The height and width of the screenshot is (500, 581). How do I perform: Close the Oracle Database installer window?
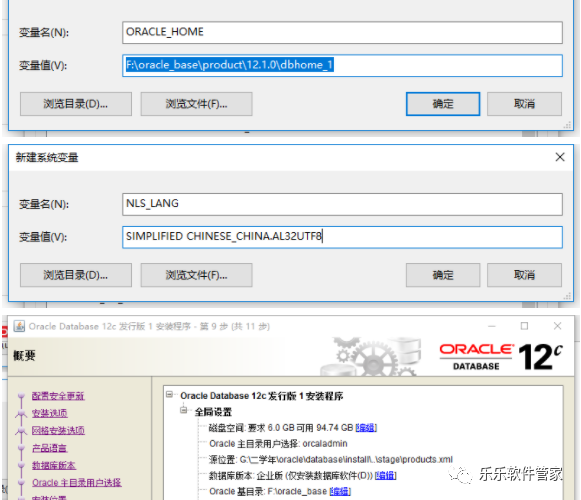(x=557, y=326)
